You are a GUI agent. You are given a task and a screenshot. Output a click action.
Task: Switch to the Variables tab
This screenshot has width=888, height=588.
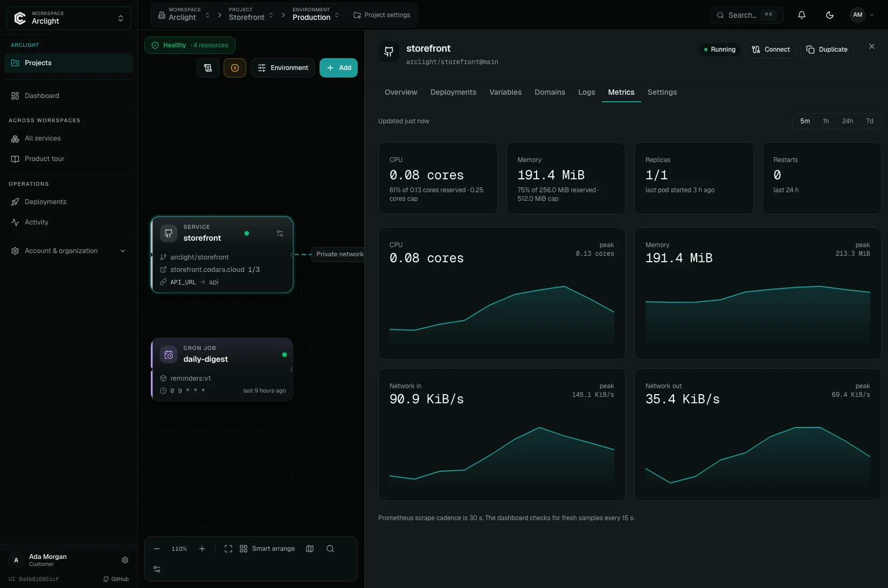505,92
